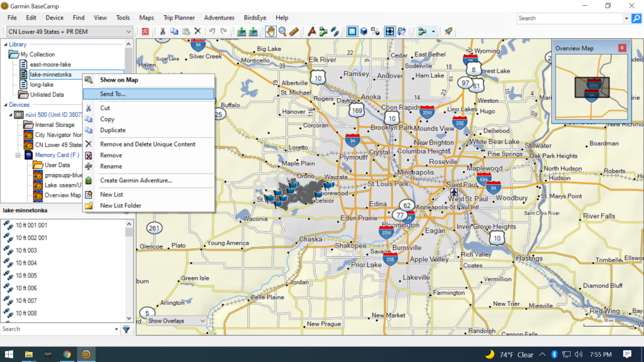
Task: Click the filter funnel icon beside the lower search
Action: tap(126, 329)
